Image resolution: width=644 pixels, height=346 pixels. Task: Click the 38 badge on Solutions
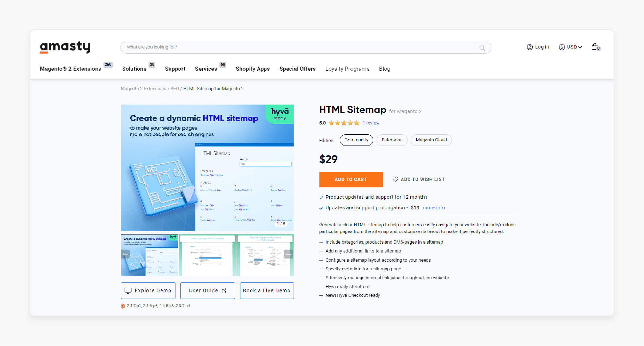pos(152,64)
